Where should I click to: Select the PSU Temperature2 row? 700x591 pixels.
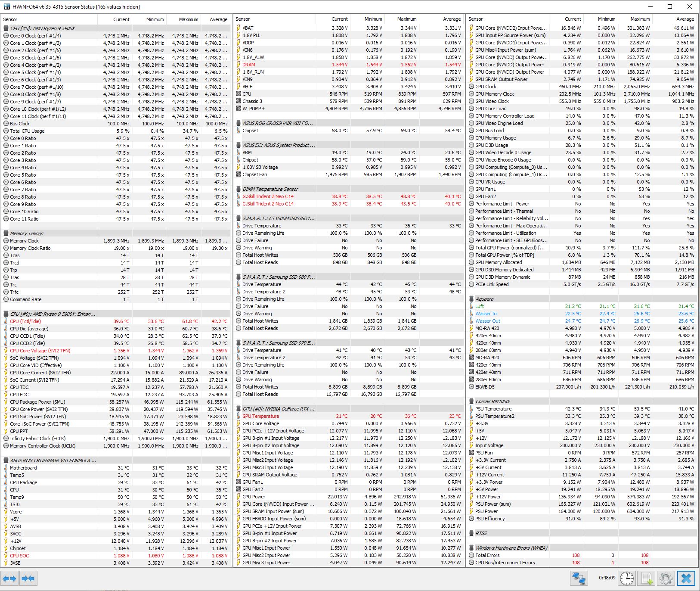pos(582,416)
